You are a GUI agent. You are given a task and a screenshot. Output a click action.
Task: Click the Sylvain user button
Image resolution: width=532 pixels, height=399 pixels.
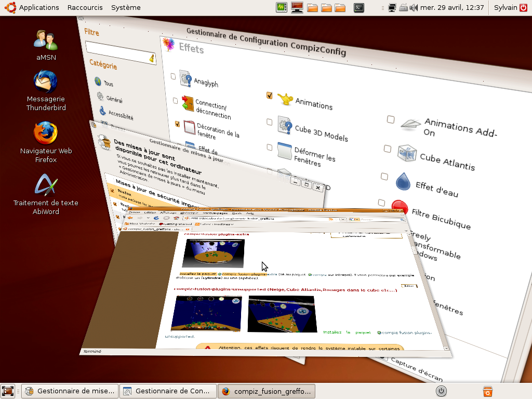click(x=506, y=7)
